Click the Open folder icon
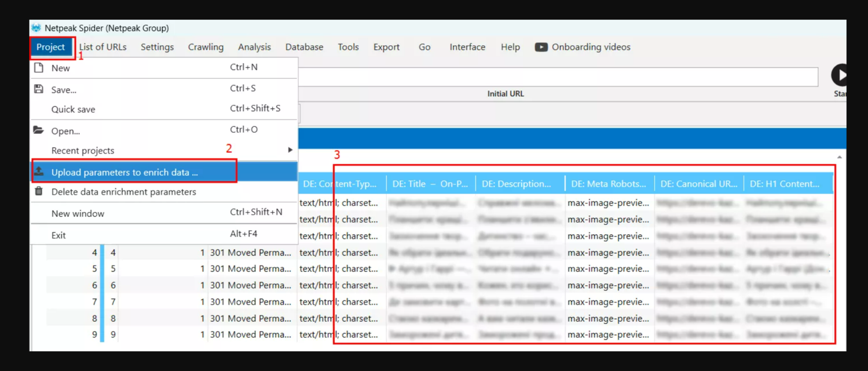868x371 pixels. click(39, 130)
